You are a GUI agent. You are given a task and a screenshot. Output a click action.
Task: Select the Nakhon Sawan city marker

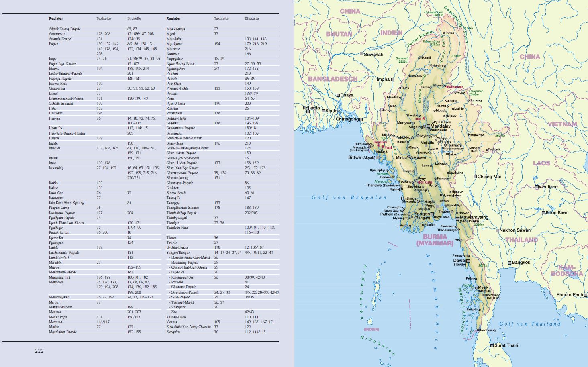pyautogui.click(x=497, y=230)
